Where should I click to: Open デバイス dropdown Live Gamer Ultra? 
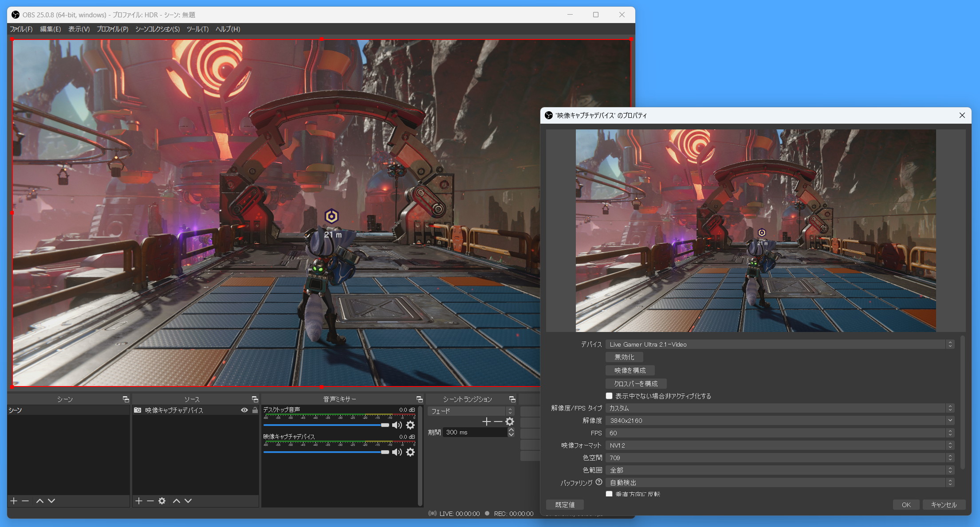(780, 344)
